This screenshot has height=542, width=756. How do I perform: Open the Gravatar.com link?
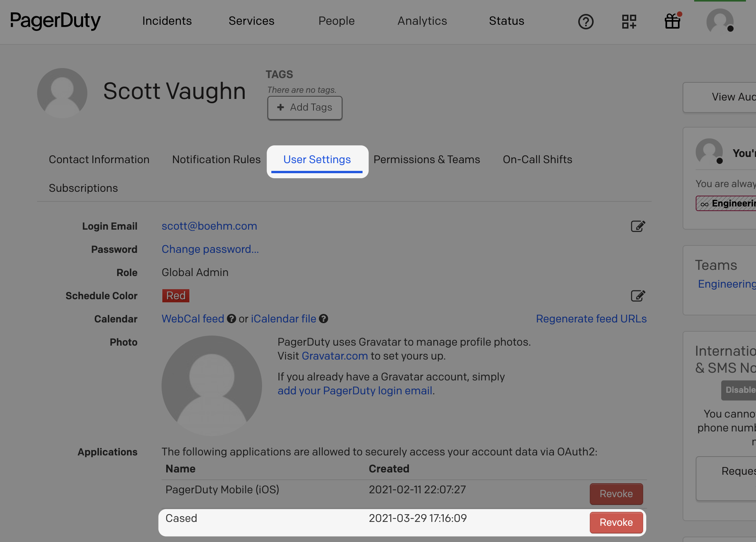335,356
